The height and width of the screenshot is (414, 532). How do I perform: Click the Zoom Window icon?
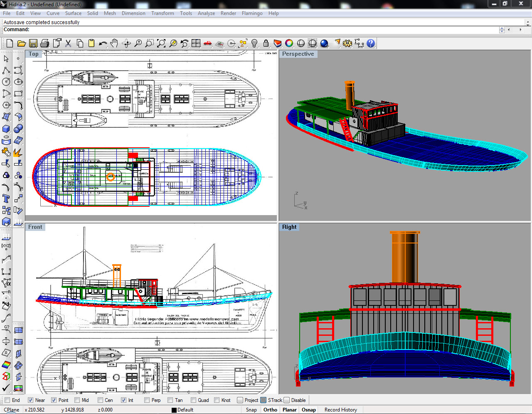point(150,43)
